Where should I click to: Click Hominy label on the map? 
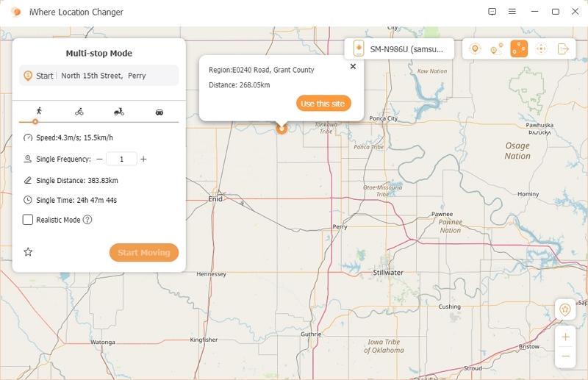pyautogui.click(x=528, y=194)
